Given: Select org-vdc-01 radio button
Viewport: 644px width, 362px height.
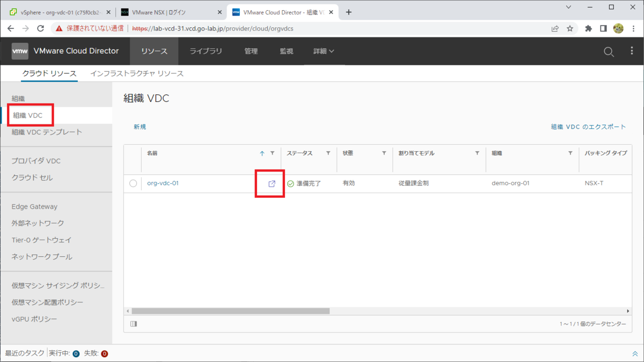Looking at the screenshot, I should pos(133,183).
